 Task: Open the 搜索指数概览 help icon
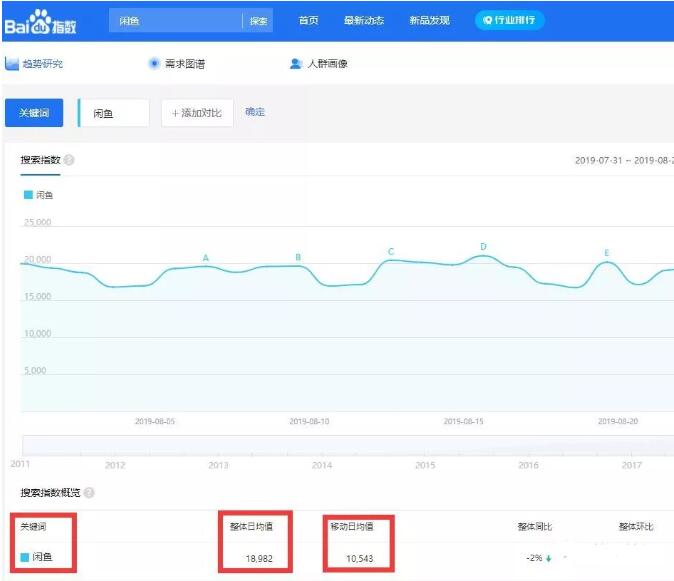[89, 492]
